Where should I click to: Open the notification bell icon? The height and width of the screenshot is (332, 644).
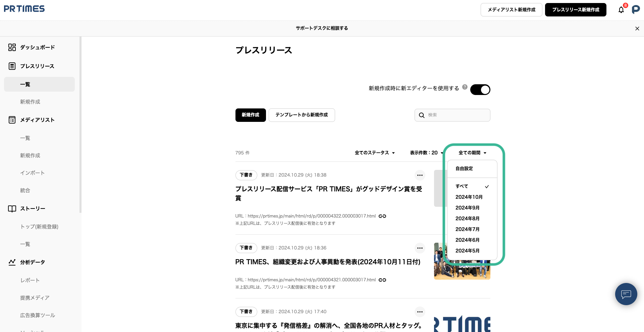[x=621, y=10]
